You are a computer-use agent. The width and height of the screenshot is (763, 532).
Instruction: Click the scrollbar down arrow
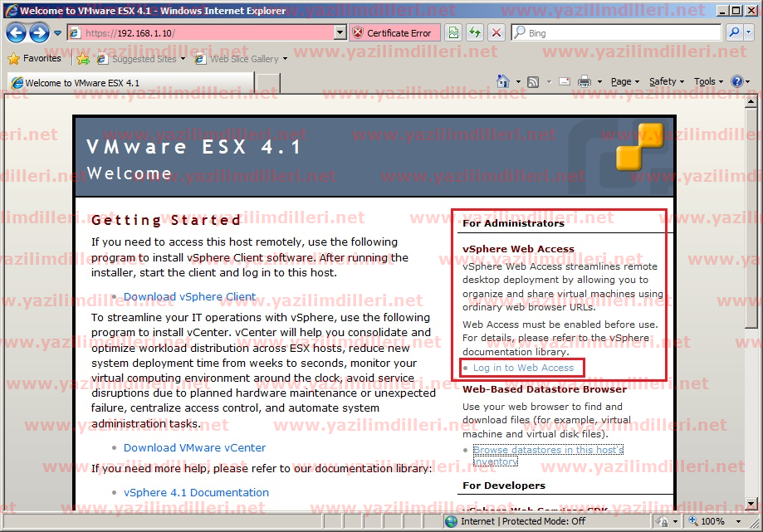coord(751,505)
